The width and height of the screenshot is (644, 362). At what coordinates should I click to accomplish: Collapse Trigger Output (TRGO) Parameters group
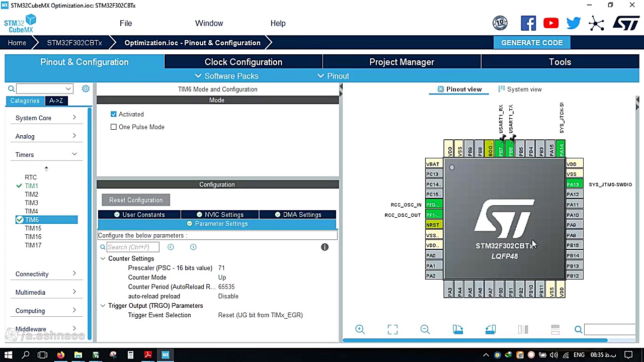(103, 306)
